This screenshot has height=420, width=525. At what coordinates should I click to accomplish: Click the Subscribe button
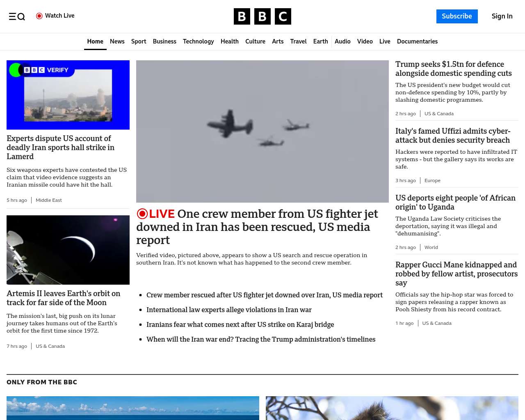click(457, 16)
